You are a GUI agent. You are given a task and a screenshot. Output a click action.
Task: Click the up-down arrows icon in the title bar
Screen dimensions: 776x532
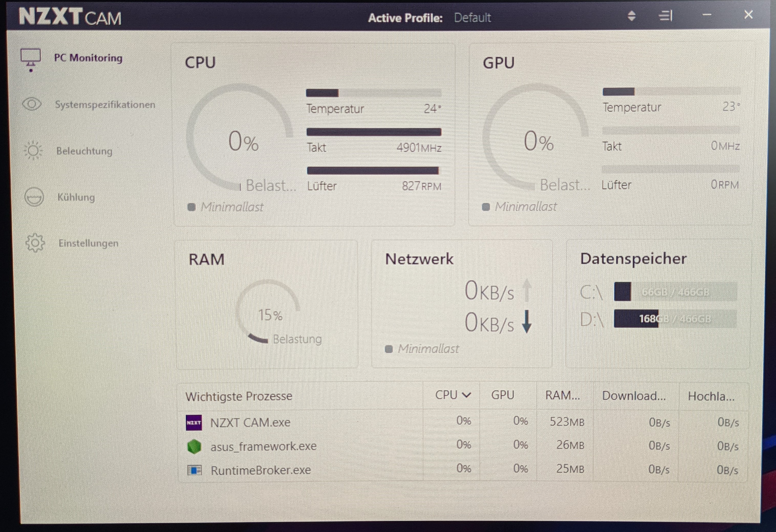pos(631,16)
